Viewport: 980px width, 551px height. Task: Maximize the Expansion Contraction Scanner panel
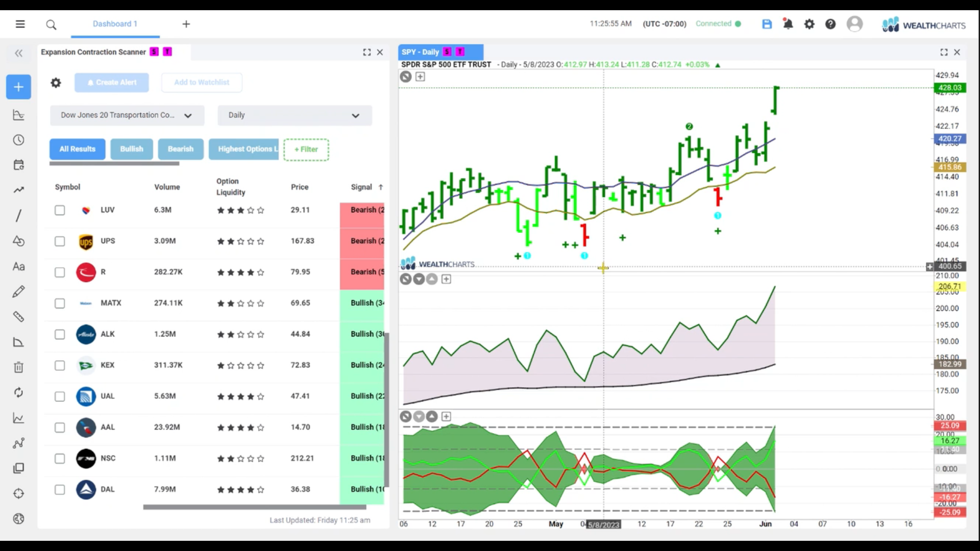pyautogui.click(x=367, y=52)
